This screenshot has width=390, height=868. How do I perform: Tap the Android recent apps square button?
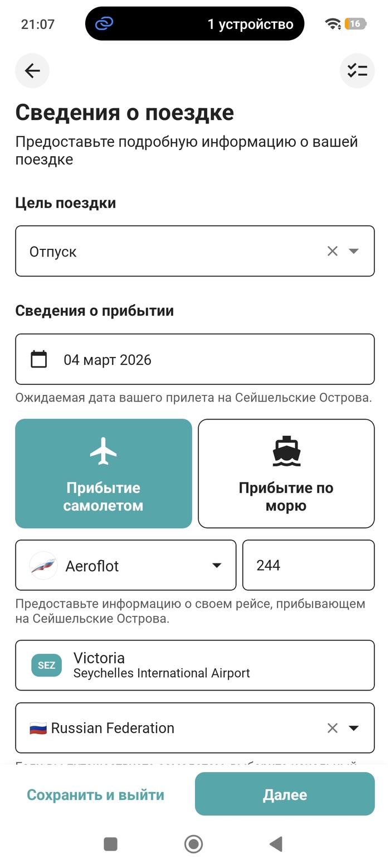(x=110, y=844)
